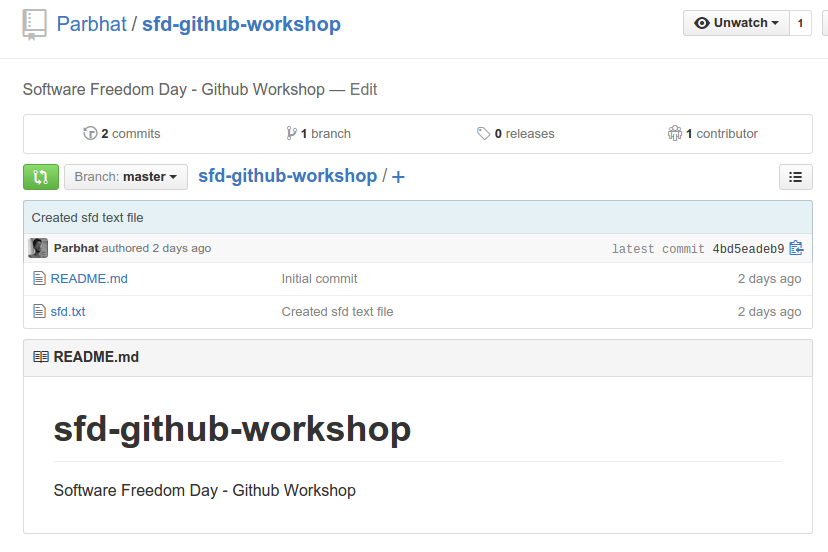Click the commits history clock icon

click(90, 133)
